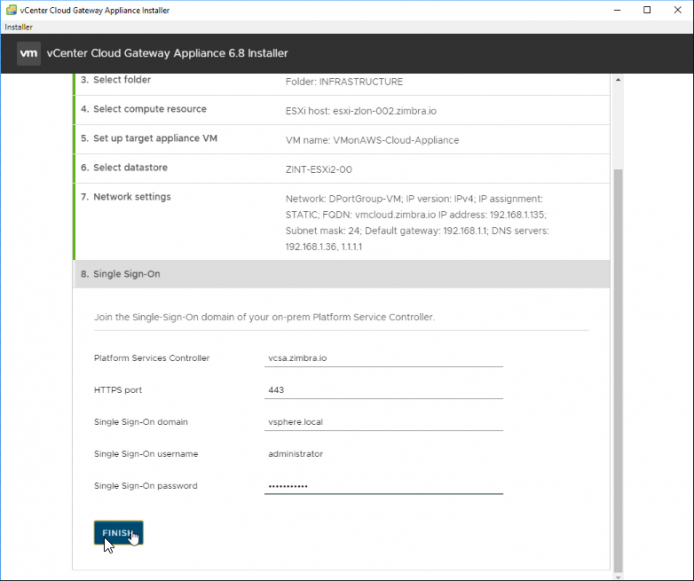The width and height of the screenshot is (694, 581).
Task: Click the HTTPS port input field
Action: pos(384,390)
